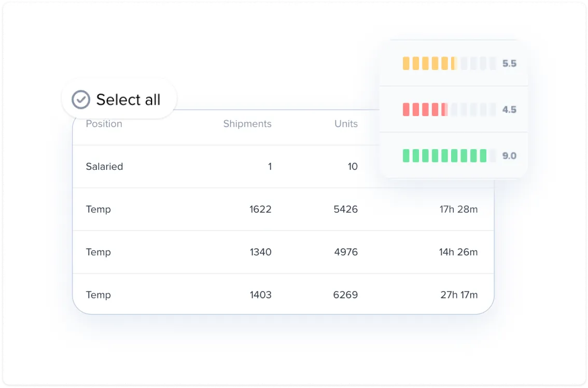588x388 pixels.
Task: Select the Temp row with 1403 shipments
Action: pyautogui.click(x=283, y=294)
